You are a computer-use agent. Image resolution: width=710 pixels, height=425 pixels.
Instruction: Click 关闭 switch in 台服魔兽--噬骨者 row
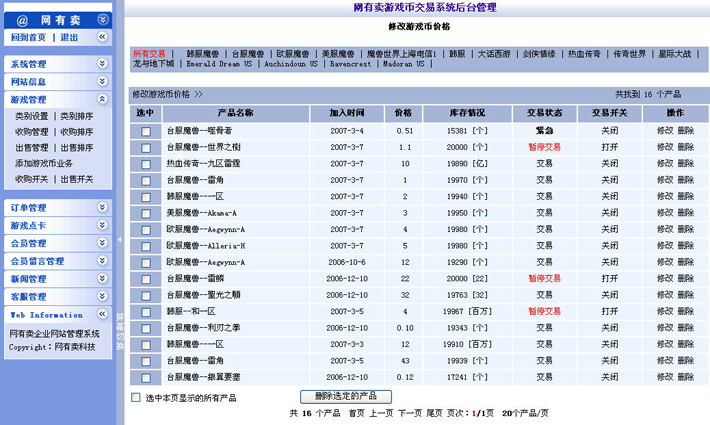pos(609,131)
